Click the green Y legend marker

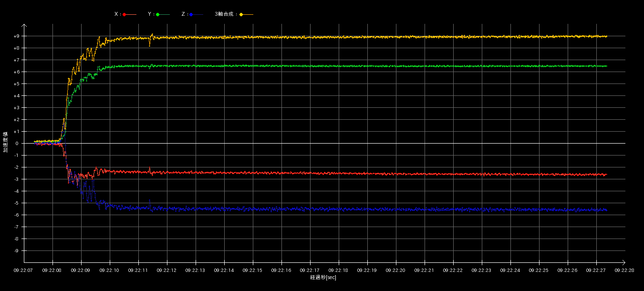tap(158, 15)
